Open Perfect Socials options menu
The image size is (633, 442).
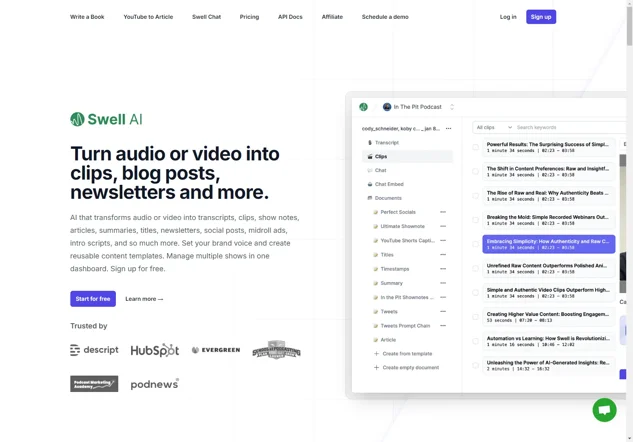click(x=443, y=212)
